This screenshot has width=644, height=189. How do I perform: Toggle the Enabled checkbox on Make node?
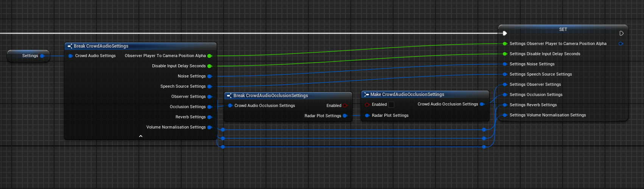point(391,105)
